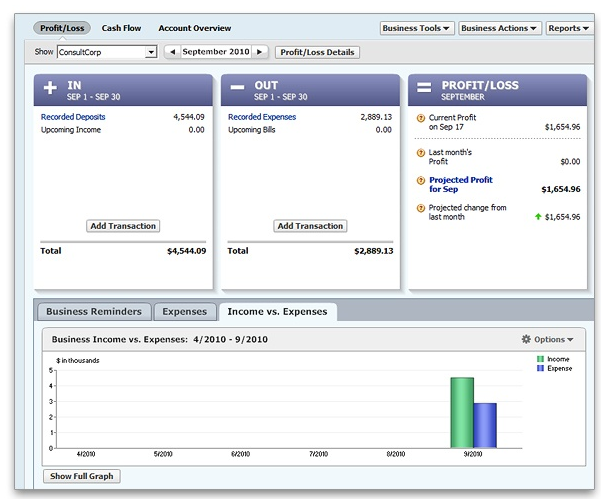Click help icon beside Projected change
The width and height of the screenshot is (601, 499).
(421, 208)
